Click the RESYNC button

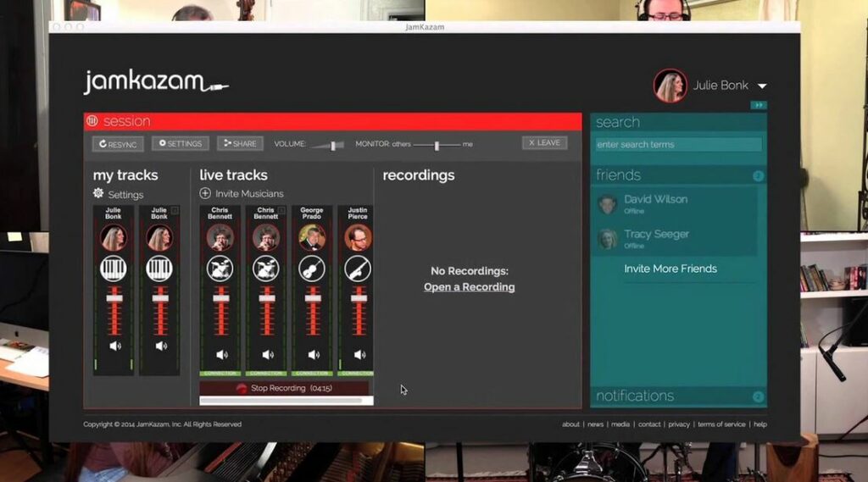click(118, 145)
